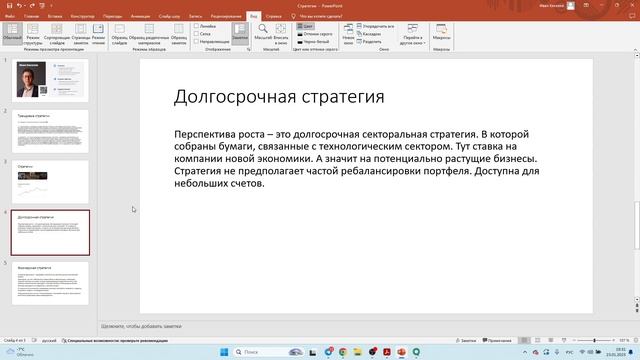Viewport: 640px width, 360px height.
Task: Open Notes Page (Страницы заметок) view
Action: [x=81, y=34]
